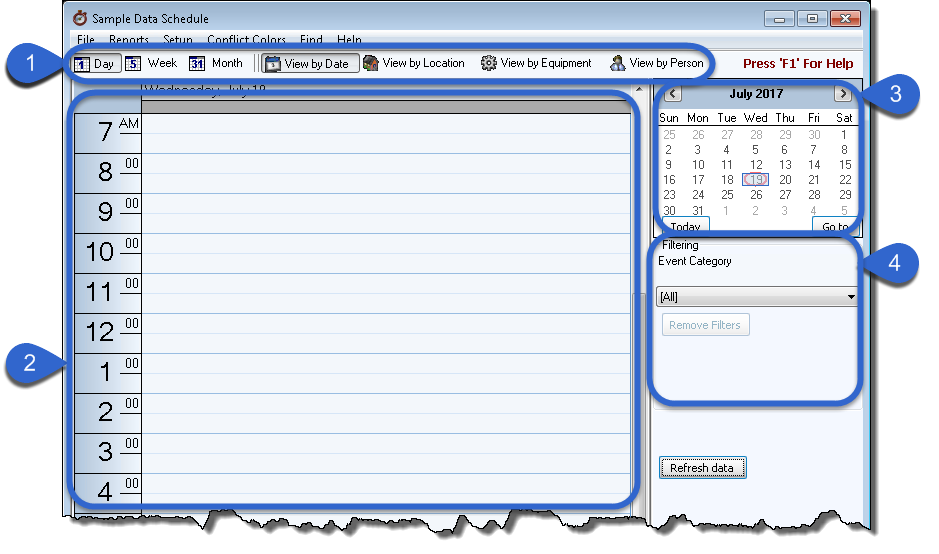The image size is (939, 554).
Task: Click the 1 o'clock time slot row
Action: pyautogui.click(x=386, y=373)
